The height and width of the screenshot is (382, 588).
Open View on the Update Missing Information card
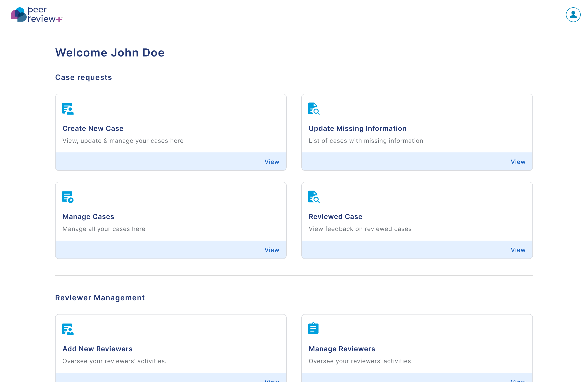tap(518, 162)
